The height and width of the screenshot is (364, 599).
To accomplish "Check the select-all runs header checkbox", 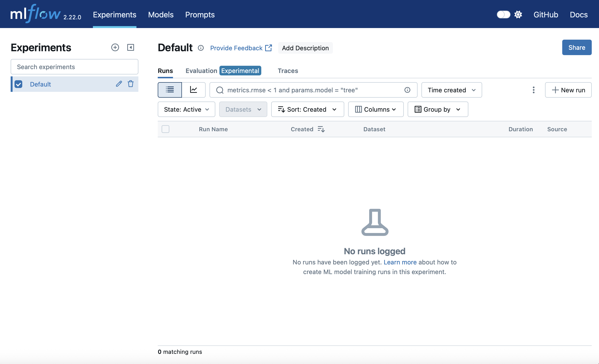I will pyautogui.click(x=165, y=129).
